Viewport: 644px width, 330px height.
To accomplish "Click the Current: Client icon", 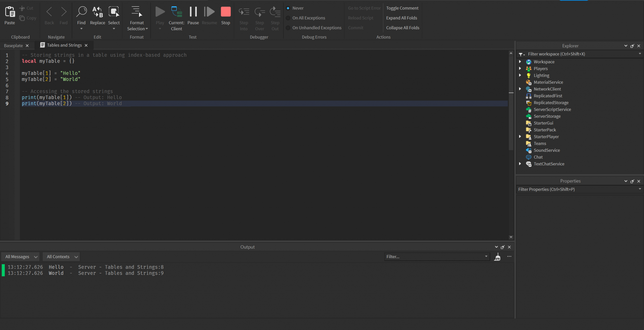I will point(176,13).
